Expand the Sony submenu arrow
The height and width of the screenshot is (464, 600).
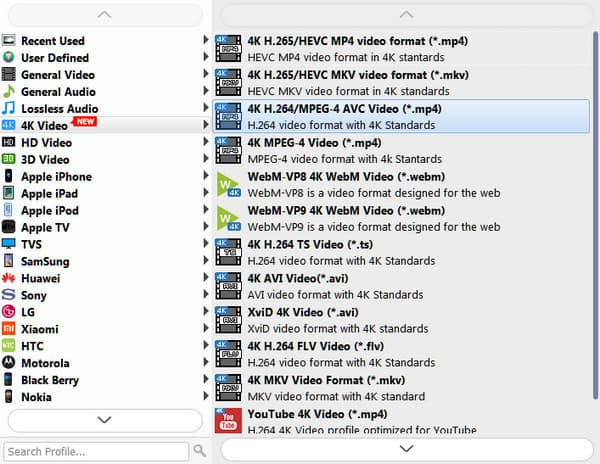pyautogui.click(x=206, y=294)
